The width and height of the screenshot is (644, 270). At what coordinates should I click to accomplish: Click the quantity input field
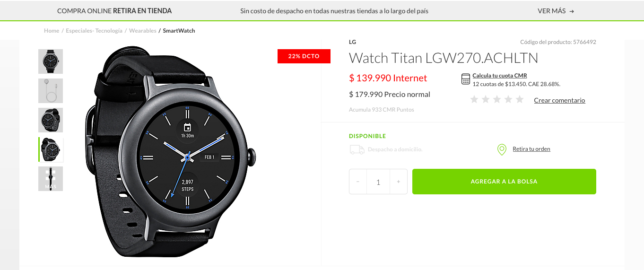point(378,182)
